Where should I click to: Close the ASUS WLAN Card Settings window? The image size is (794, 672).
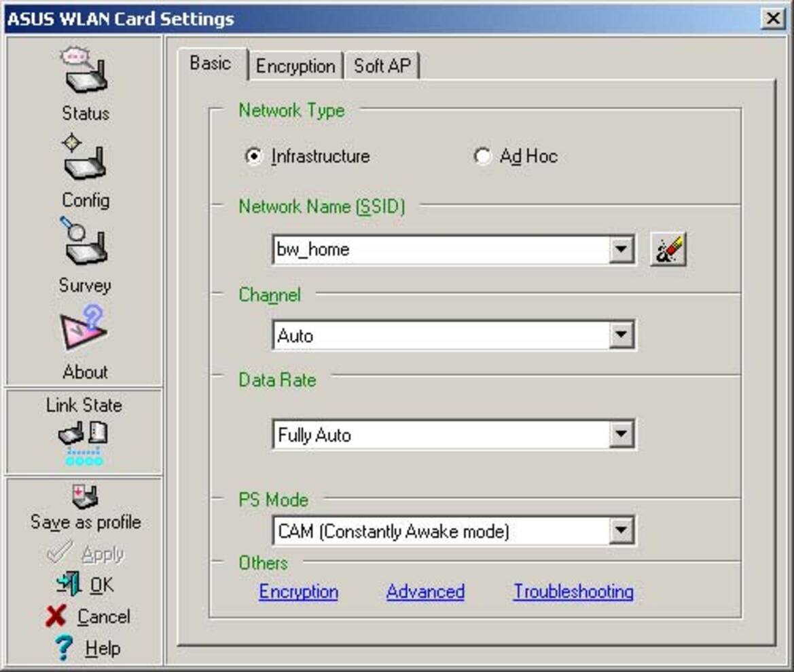tap(773, 19)
